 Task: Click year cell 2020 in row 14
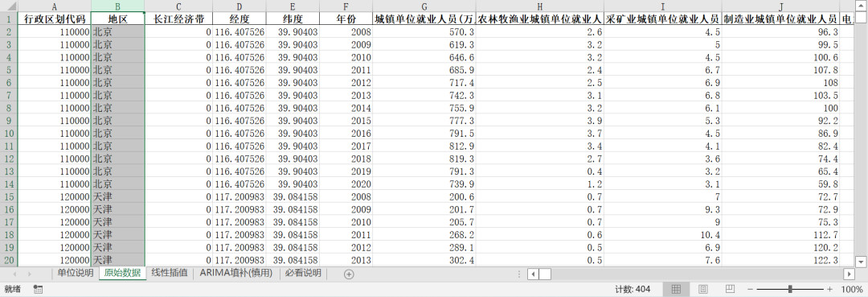(x=346, y=184)
